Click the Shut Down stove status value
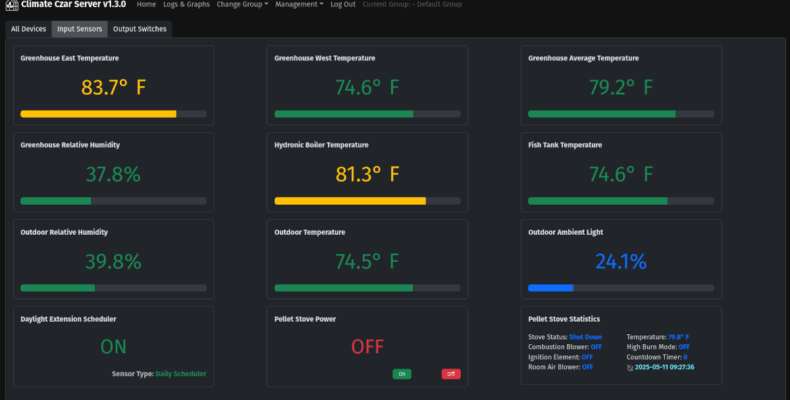 585,337
